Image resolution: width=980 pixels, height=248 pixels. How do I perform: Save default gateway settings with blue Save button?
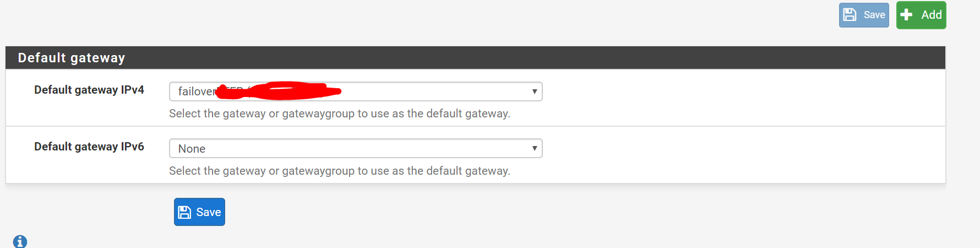coord(199,212)
